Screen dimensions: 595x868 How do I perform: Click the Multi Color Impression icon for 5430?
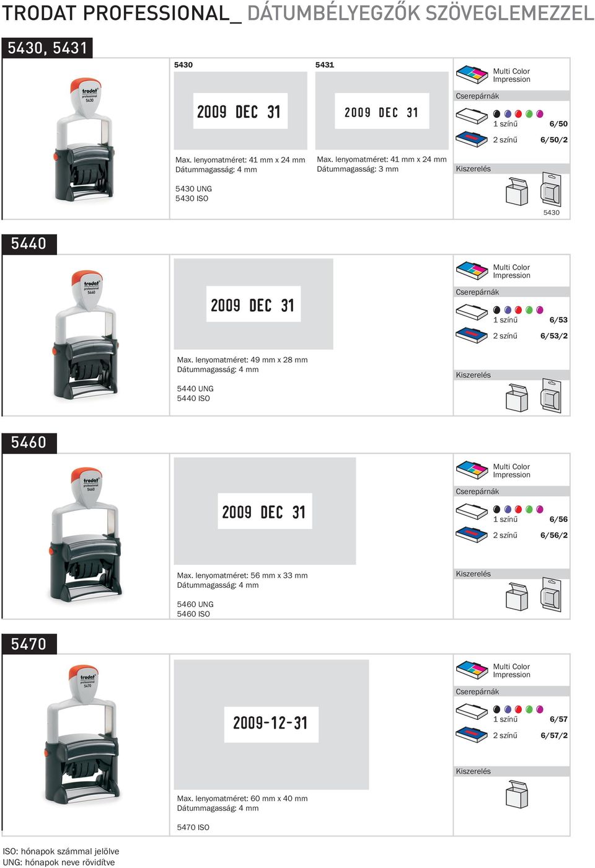(x=472, y=74)
